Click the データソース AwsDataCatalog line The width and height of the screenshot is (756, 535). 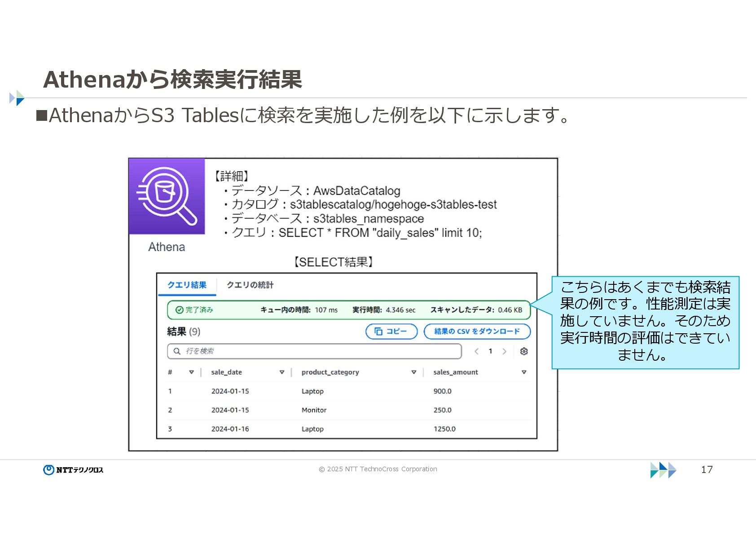click(x=312, y=191)
